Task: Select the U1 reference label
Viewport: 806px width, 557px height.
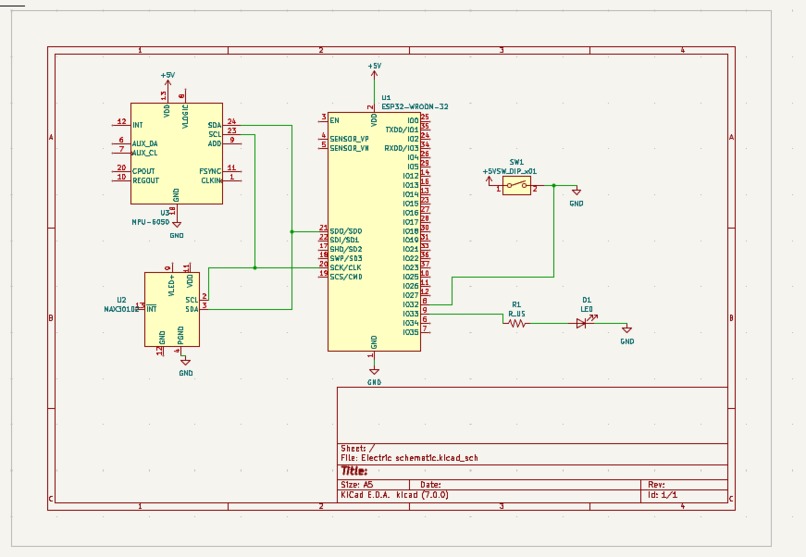Action: point(386,97)
